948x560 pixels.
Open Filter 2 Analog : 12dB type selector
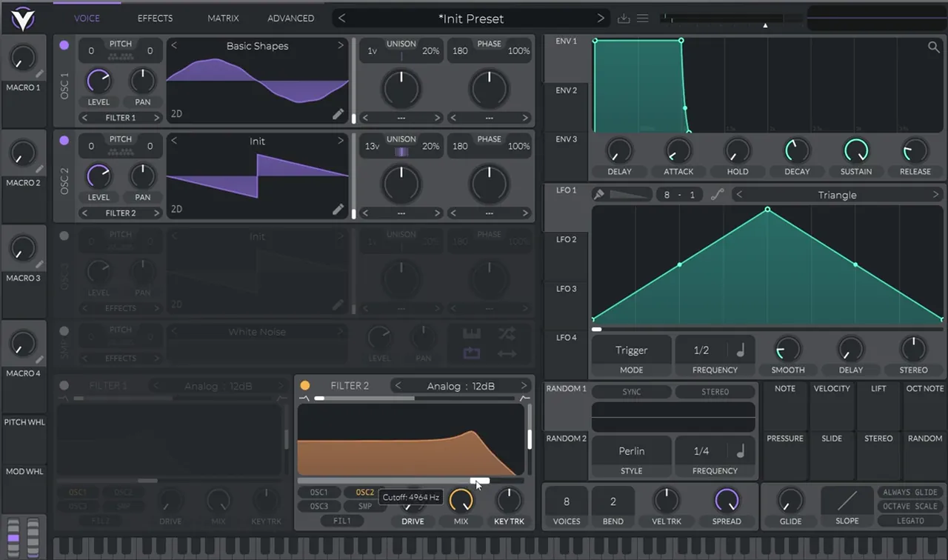[461, 386]
